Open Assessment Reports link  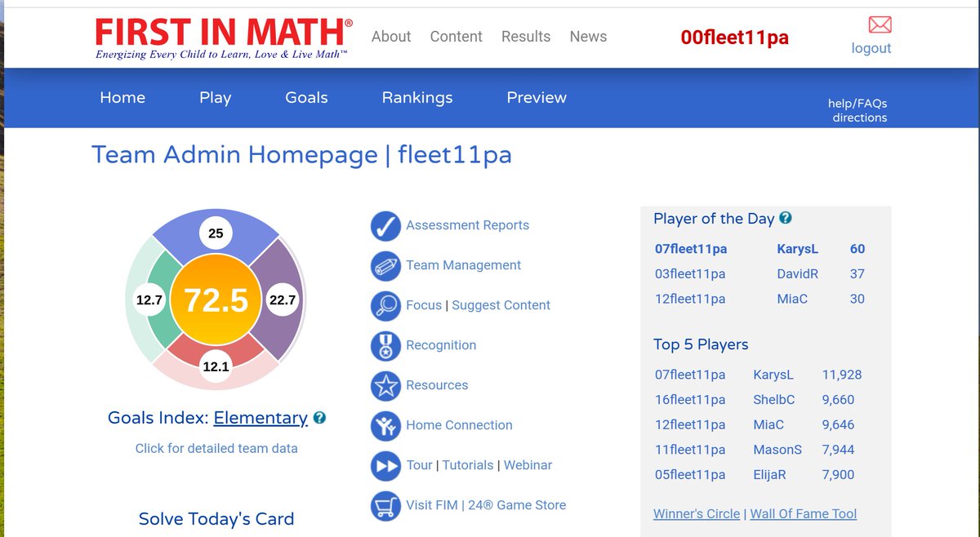pyautogui.click(x=467, y=225)
